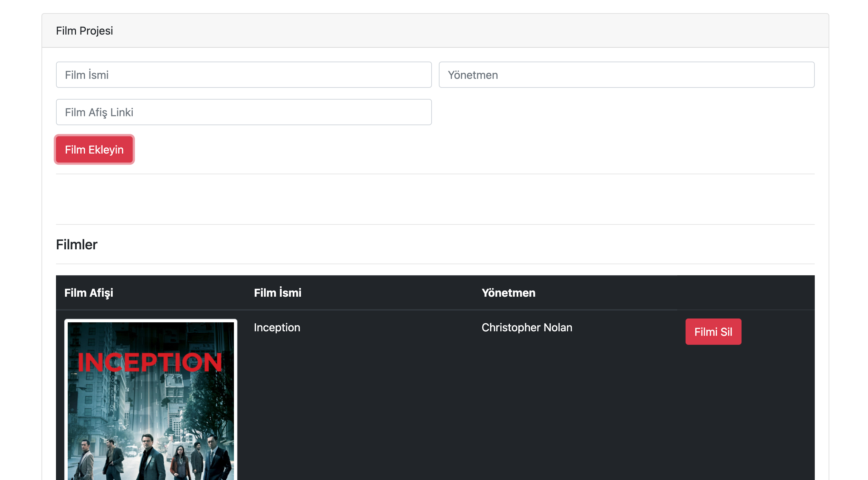Select the Christopher Nolan director cell

tap(527, 327)
